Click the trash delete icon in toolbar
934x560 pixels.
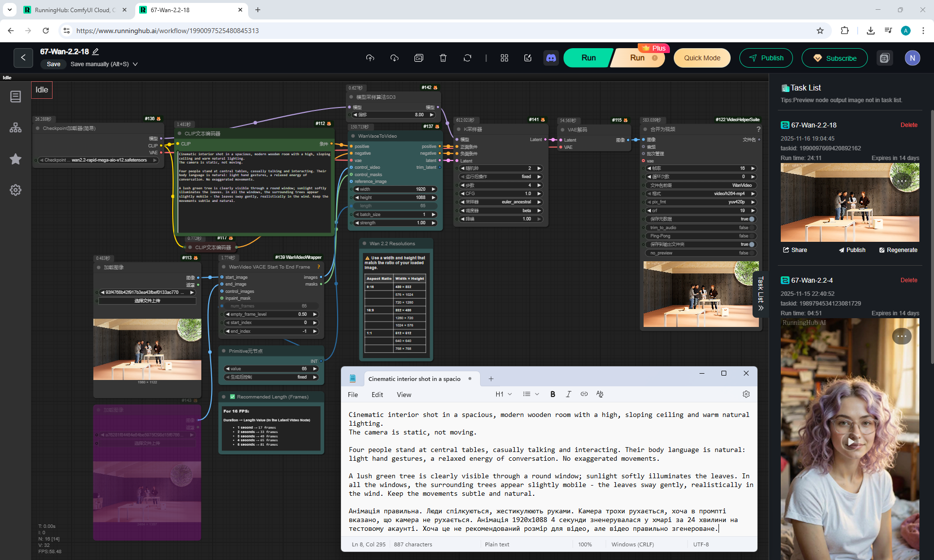click(443, 58)
